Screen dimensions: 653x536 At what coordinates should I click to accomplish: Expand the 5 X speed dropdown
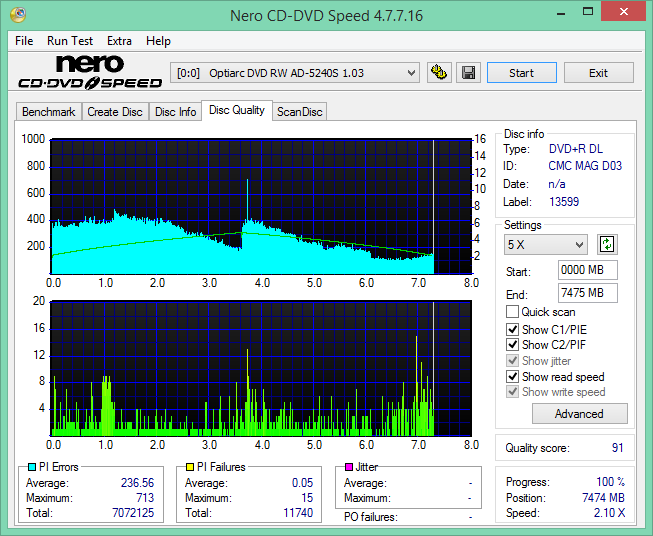[x=546, y=244]
